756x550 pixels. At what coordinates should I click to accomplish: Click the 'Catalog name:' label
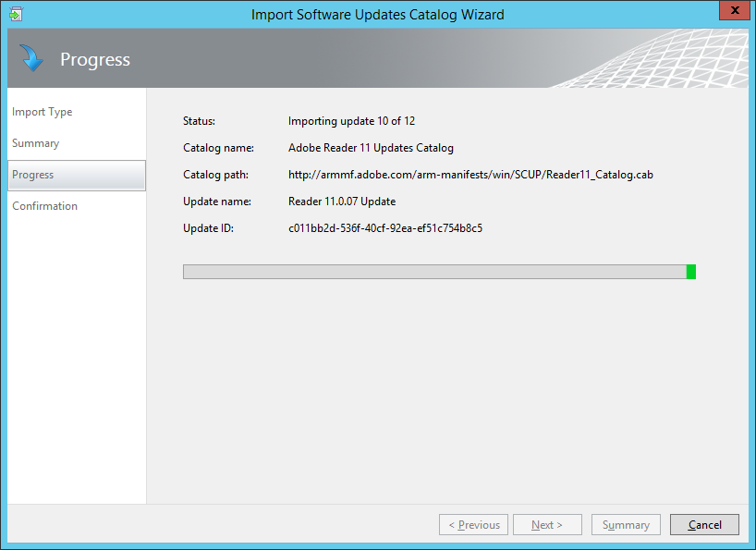(218, 148)
